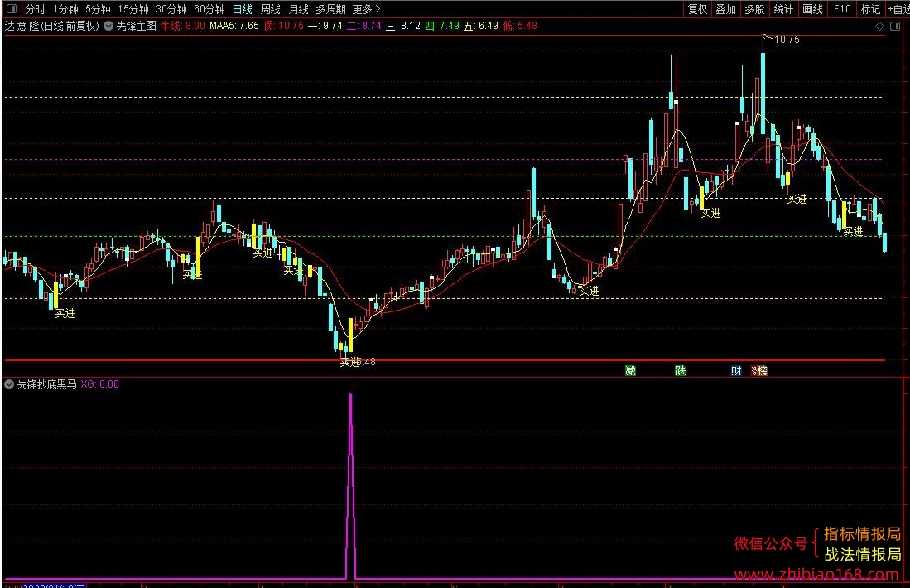The image size is (910, 588).
Task: Open the 多周期 multi-period view
Action: tap(331, 9)
